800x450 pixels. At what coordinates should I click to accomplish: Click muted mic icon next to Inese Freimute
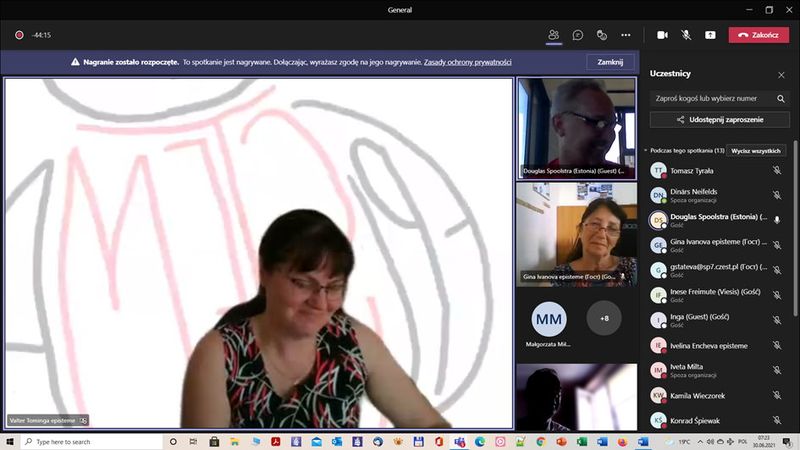click(x=777, y=295)
